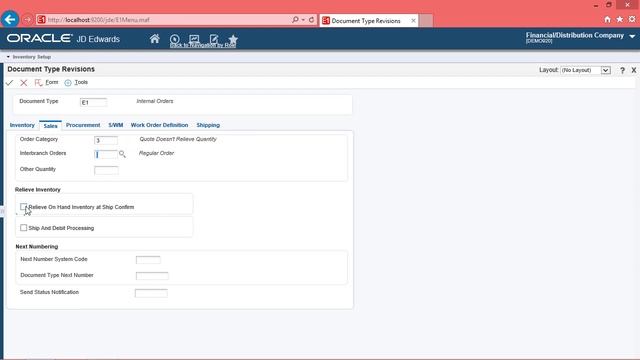Click the refresh icon in address bar
Viewport: 640px width, 360px height.
click(311, 20)
